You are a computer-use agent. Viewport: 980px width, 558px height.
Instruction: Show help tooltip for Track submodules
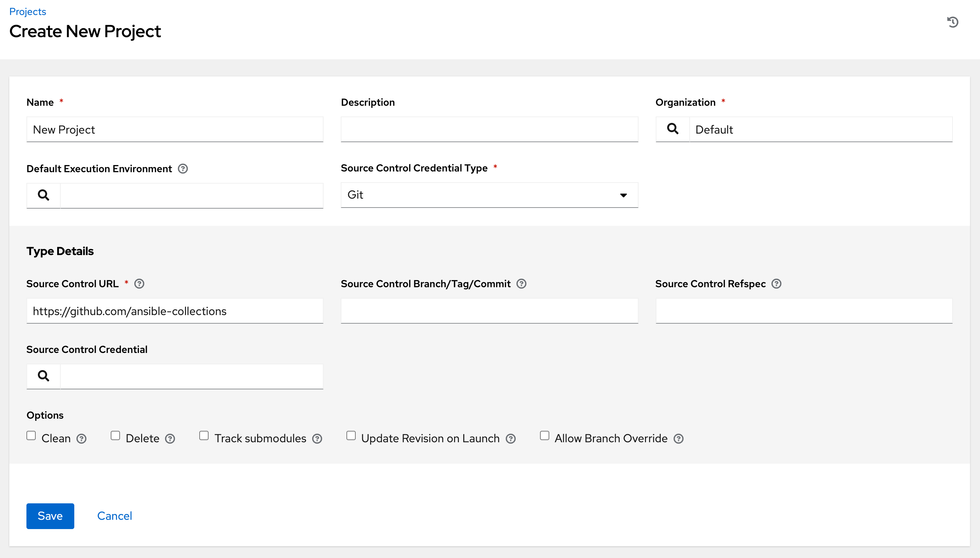pyautogui.click(x=317, y=438)
